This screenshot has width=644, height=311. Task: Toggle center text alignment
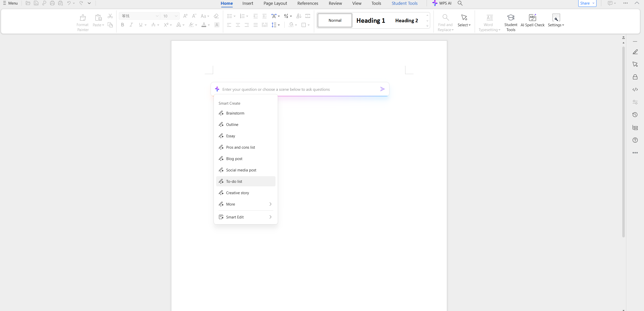pos(238,25)
